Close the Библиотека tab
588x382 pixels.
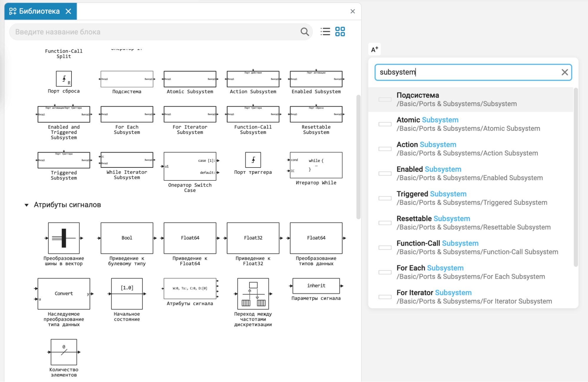(x=68, y=11)
